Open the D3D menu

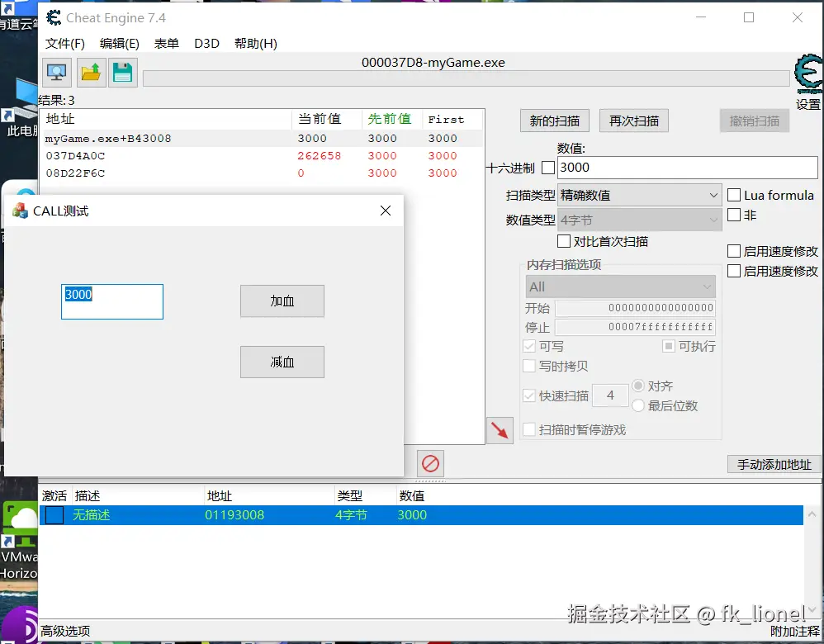click(206, 43)
